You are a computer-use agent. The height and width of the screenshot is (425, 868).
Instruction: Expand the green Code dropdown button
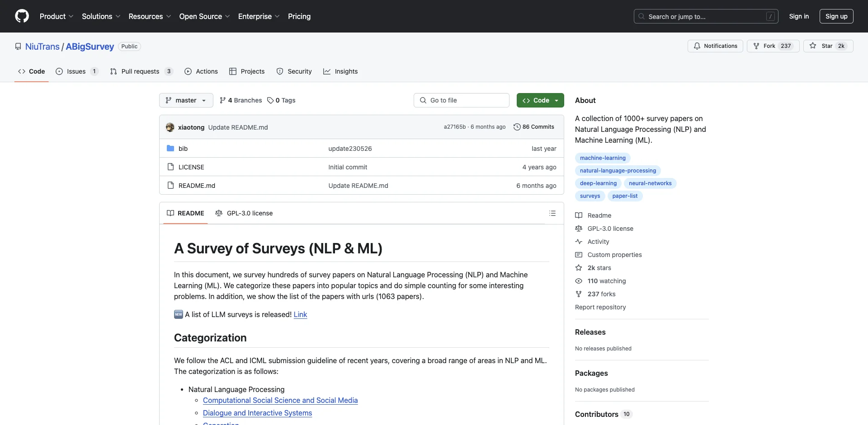540,100
